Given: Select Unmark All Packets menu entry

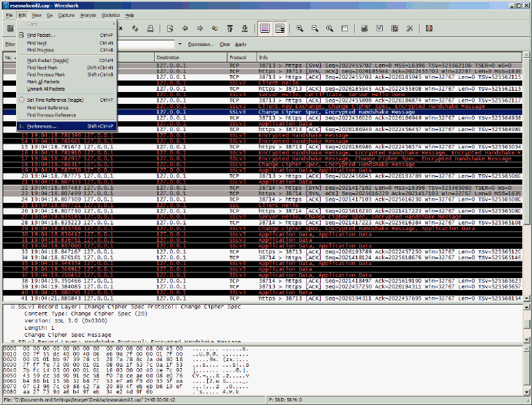Looking at the screenshot, I should click(x=66, y=89).
